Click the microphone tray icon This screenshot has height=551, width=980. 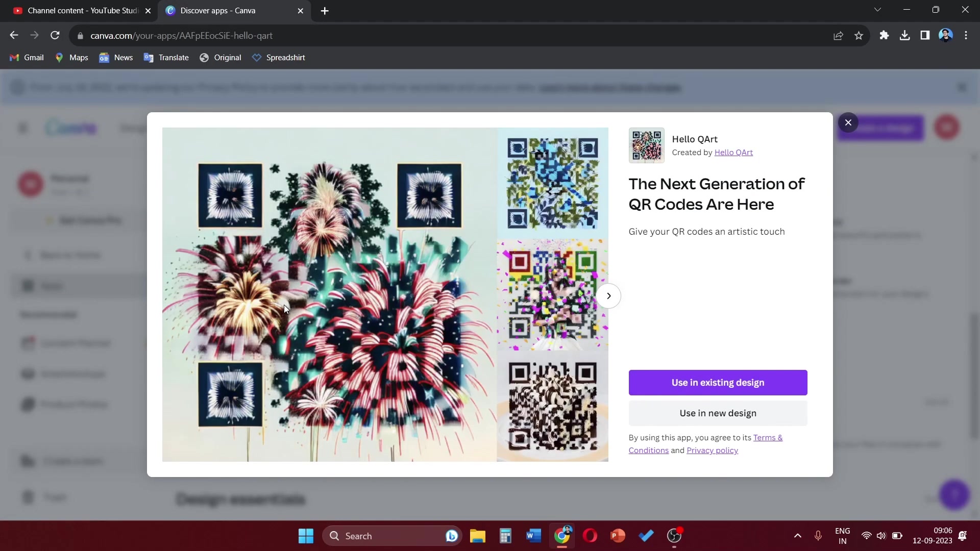[x=818, y=536]
